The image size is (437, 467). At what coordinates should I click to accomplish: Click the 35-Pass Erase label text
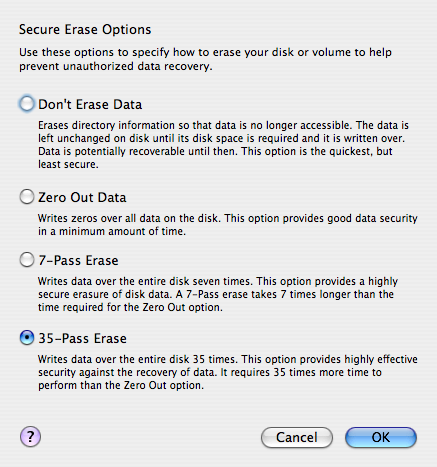click(x=82, y=338)
